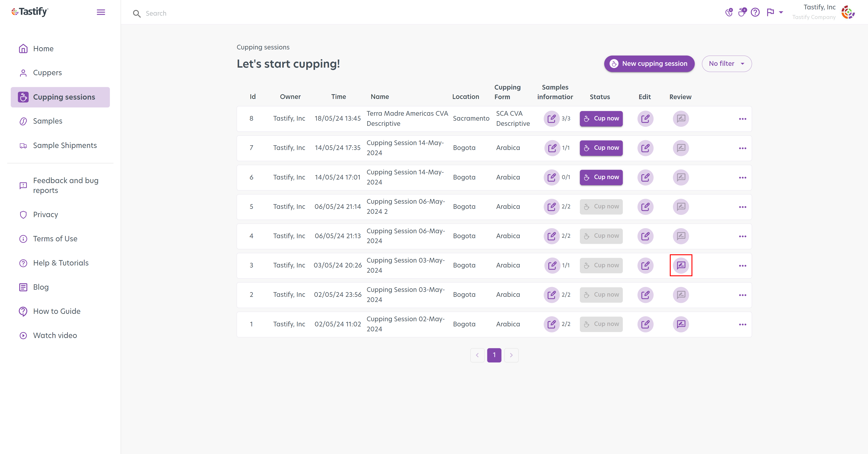The width and height of the screenshot is (868, 454).
Task: Click the Tastify, Inc profile avatar
Action: [x=848, y=13]
